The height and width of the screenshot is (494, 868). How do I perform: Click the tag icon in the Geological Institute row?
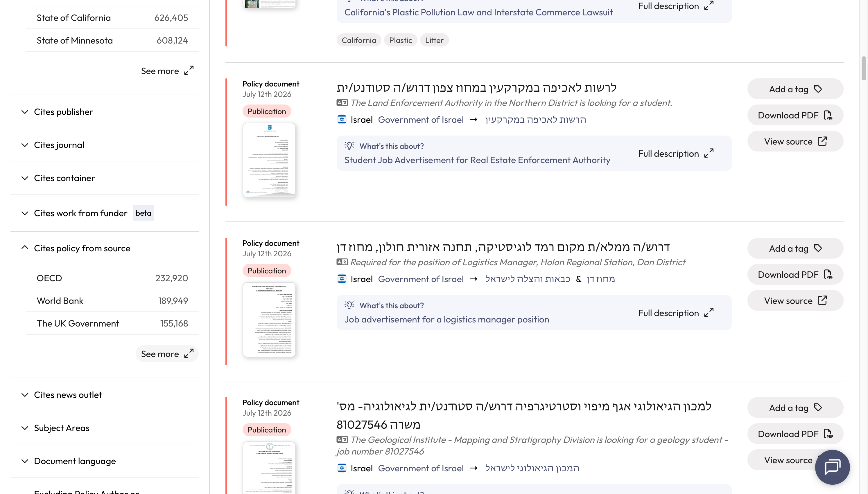[818, 408]
